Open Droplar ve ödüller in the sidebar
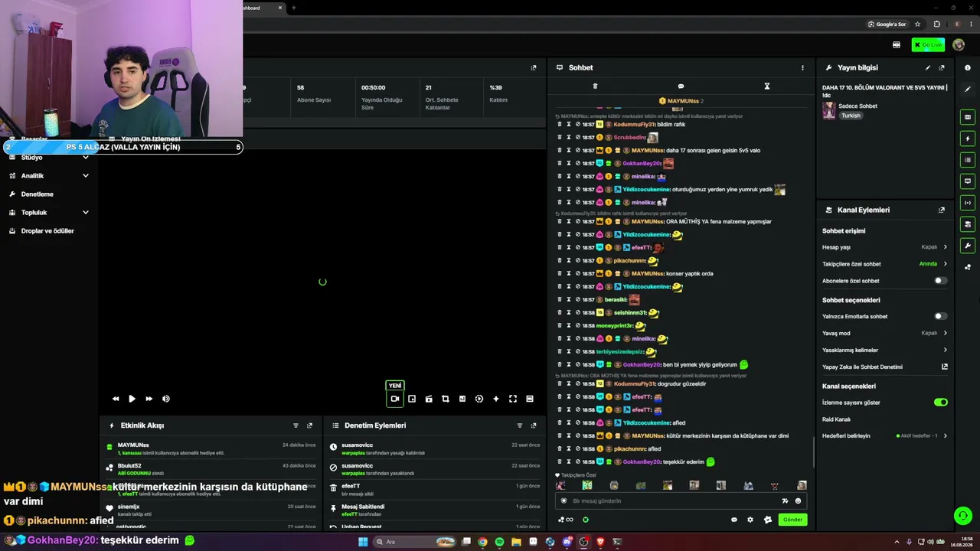Viewport: 980px width, 551px height. [x=49, y=231]
